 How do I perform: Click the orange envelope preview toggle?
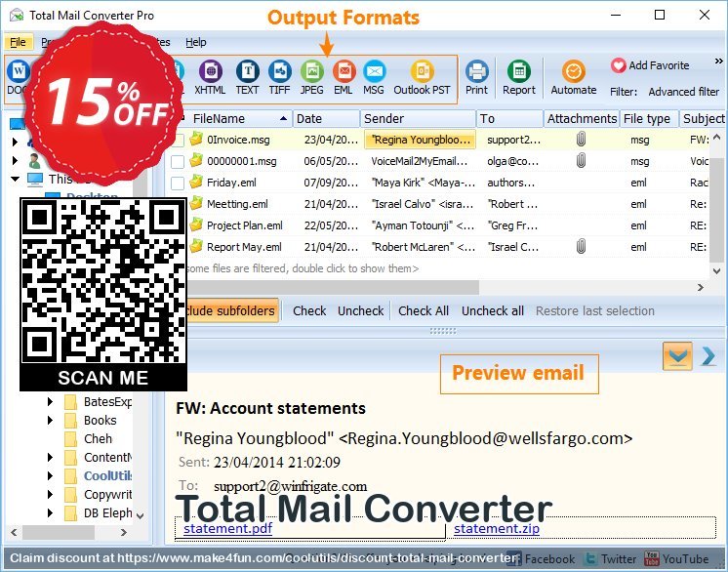tap(677, 356)
